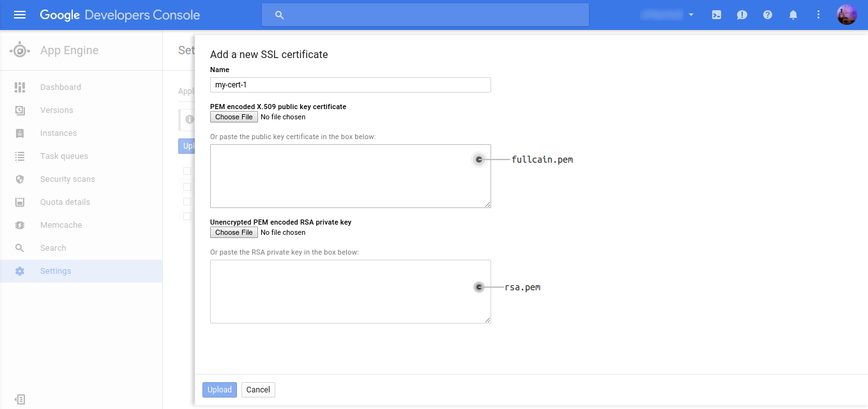Click the Quota details icon
The image size is (868, 409).
pyautogui.click(x=20, y=202)
